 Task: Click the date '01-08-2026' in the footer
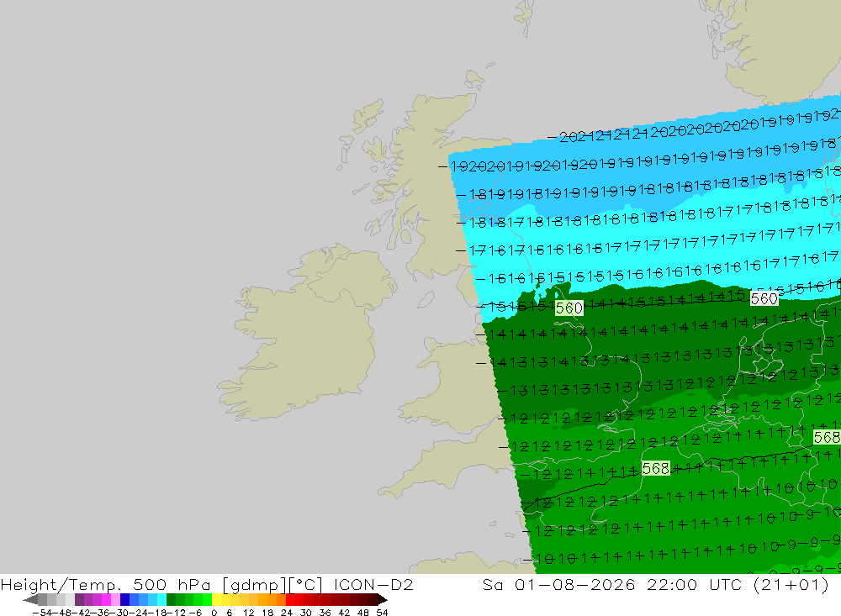pos(575,584)
